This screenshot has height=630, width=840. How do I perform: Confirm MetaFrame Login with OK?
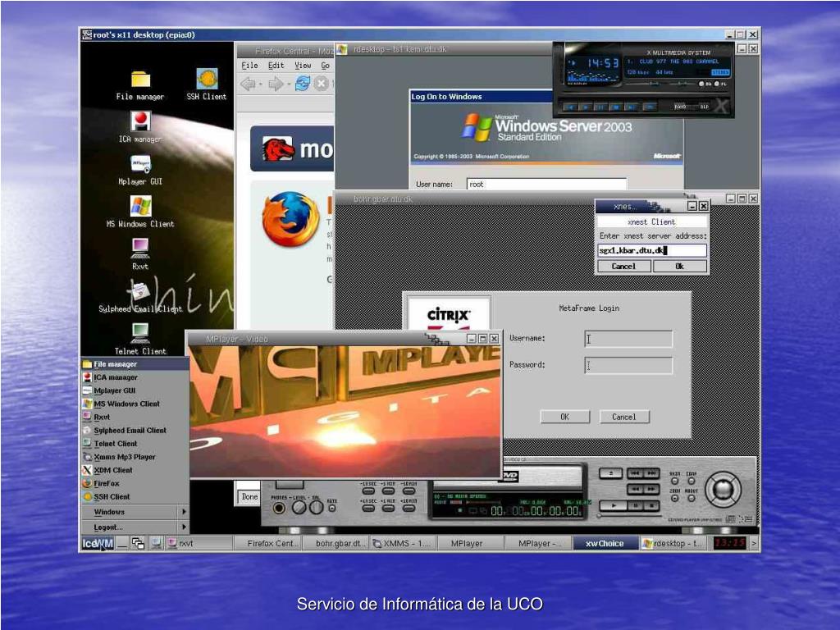(564, 416)
